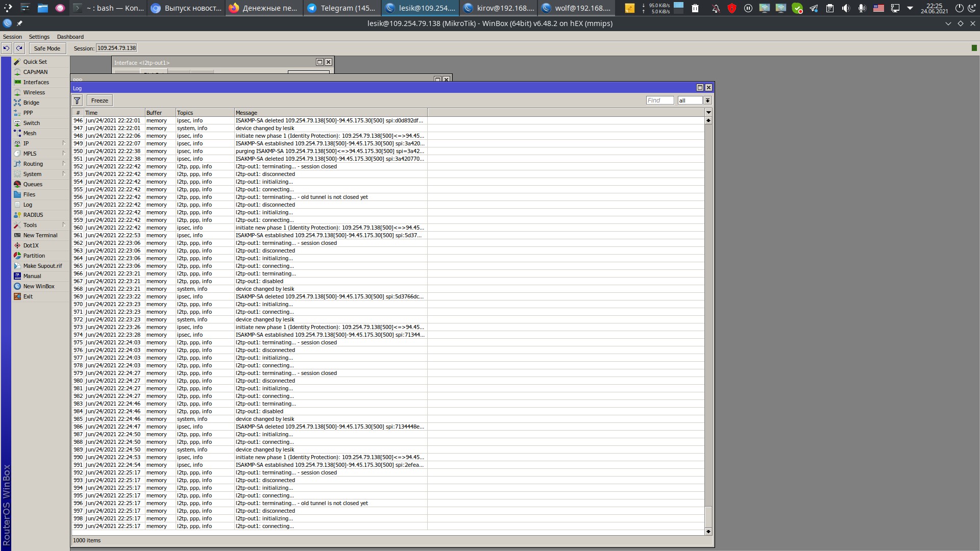The height and width of the screenshot is (551, 980).
Task: Maximize the Interface l2tp-out1 window
Action: pos(320,62)
